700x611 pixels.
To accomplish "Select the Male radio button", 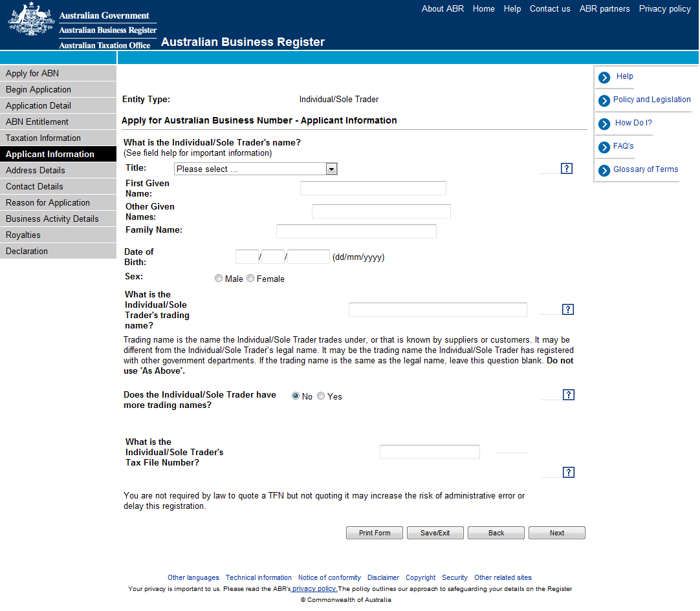I will coord(219,279).
